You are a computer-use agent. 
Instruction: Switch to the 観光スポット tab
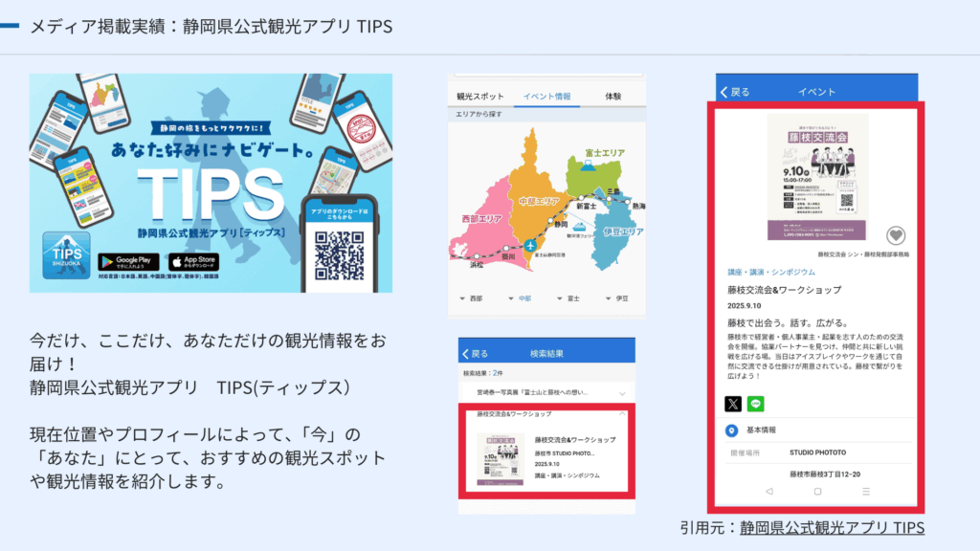coord(480,97)
